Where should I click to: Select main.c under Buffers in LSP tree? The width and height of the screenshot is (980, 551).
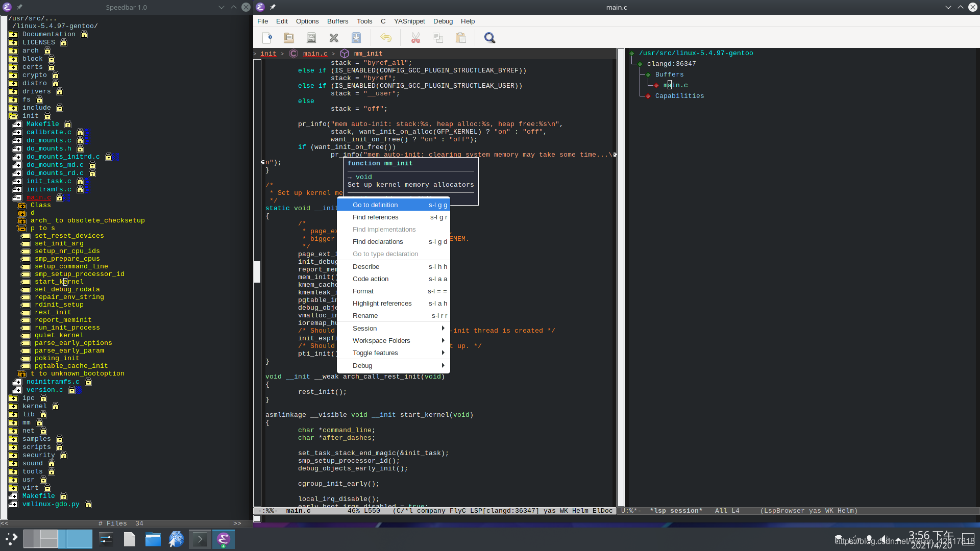pos(676,85)
